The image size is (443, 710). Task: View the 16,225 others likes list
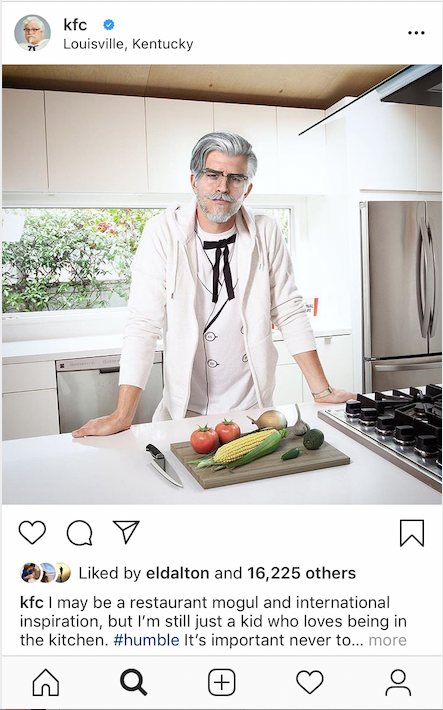tap(301, 573)
